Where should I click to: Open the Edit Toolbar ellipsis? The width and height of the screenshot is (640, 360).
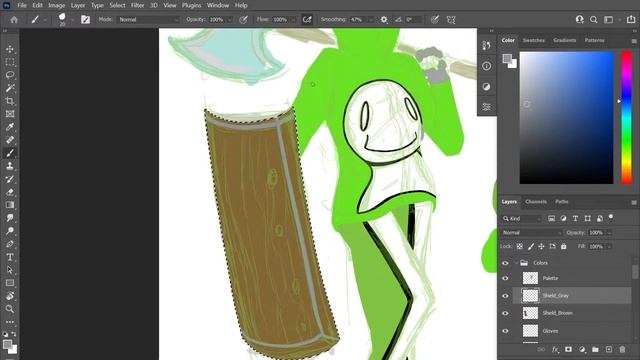[x=10, y=322]
